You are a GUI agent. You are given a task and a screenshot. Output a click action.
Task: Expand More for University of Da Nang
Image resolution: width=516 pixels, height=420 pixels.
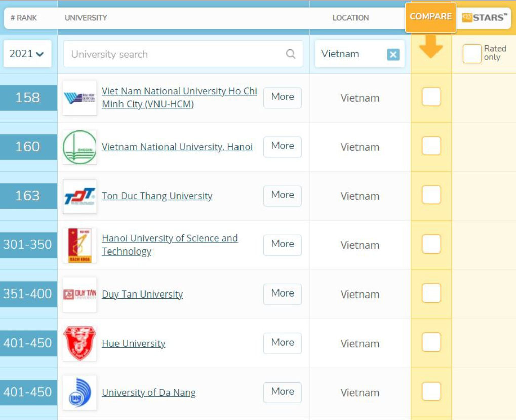pyautogui.click(x=282, y=392)
